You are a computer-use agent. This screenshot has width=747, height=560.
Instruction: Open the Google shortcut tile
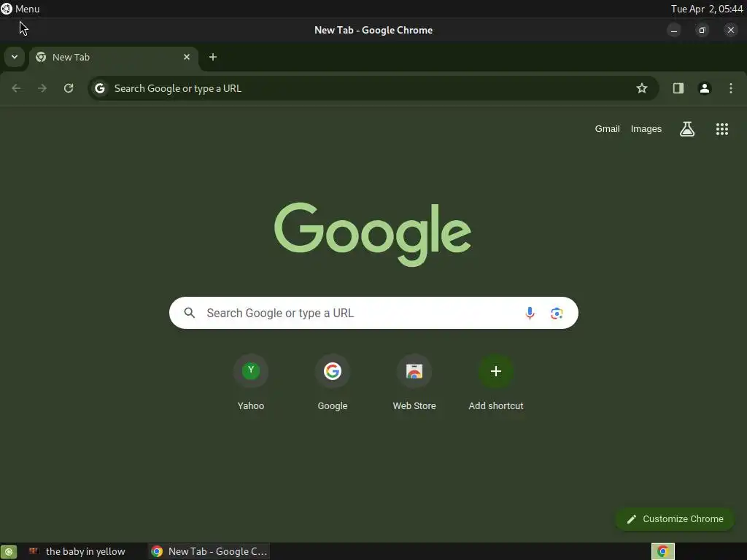[333, 382]
